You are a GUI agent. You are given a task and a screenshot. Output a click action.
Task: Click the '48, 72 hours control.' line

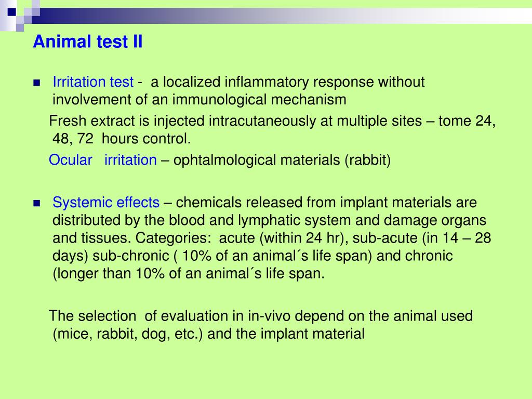[x=122, y=139]
